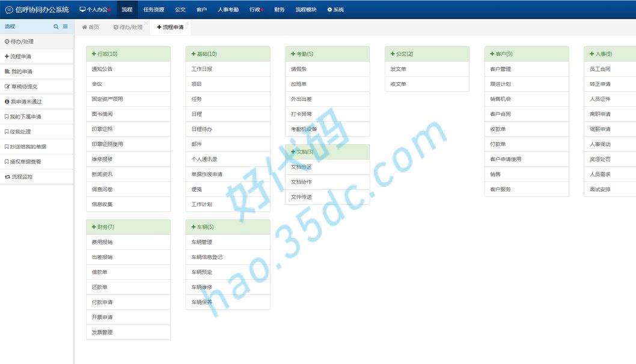Screen dimensions: 636x364
Task: Open 发文单 application
Action: coord(427,69)
